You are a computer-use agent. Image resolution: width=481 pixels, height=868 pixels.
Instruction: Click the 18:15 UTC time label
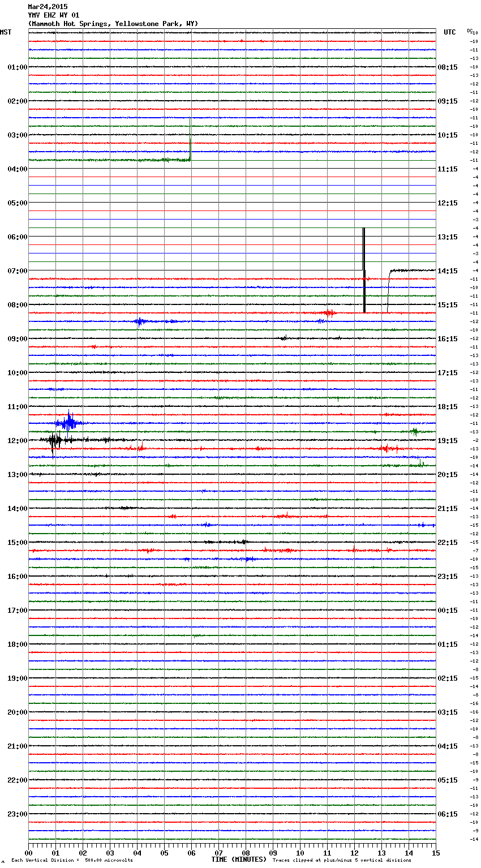coord(448,407)
